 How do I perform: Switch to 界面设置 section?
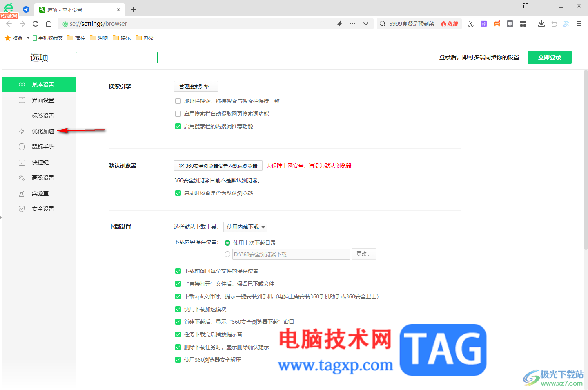[39, 100]
